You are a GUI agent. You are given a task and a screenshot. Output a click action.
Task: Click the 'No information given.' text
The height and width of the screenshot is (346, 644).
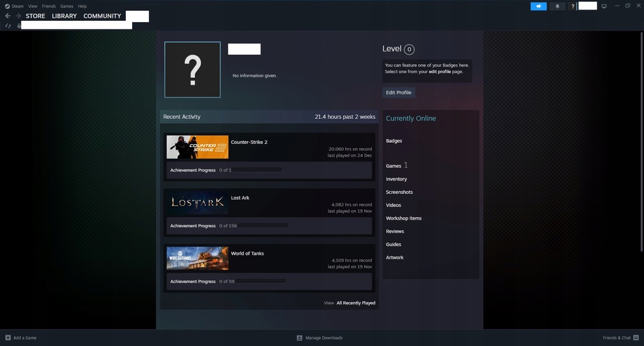coord(255,75)
